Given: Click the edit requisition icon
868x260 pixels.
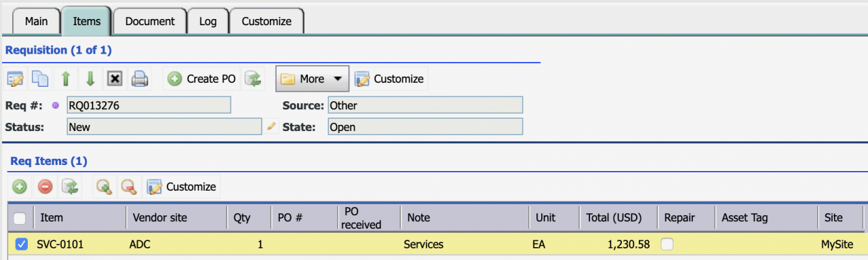Looking at the screenshot, I should click(x=16, y=79).
